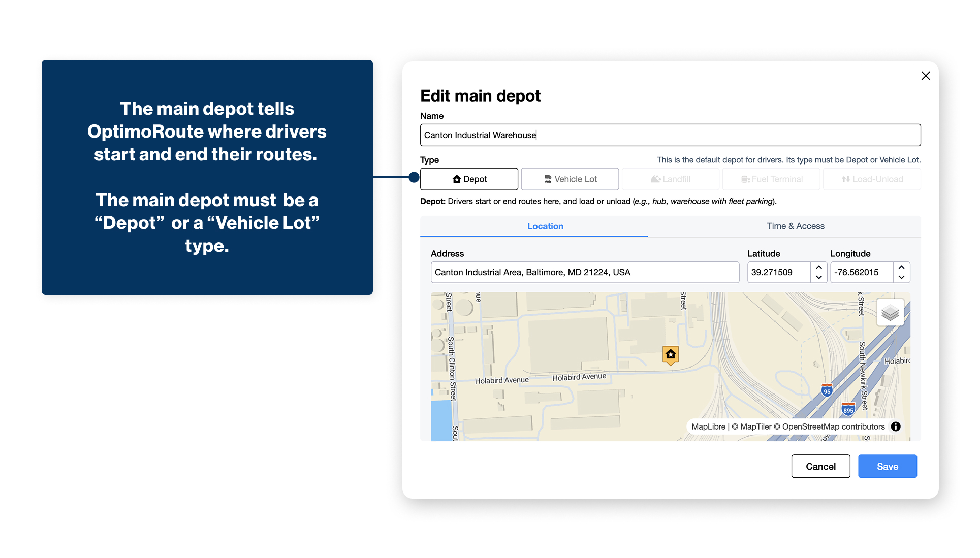980x558 pixels.
Task: Open the MapLibre attribution link
Action: tap(708, 427)
